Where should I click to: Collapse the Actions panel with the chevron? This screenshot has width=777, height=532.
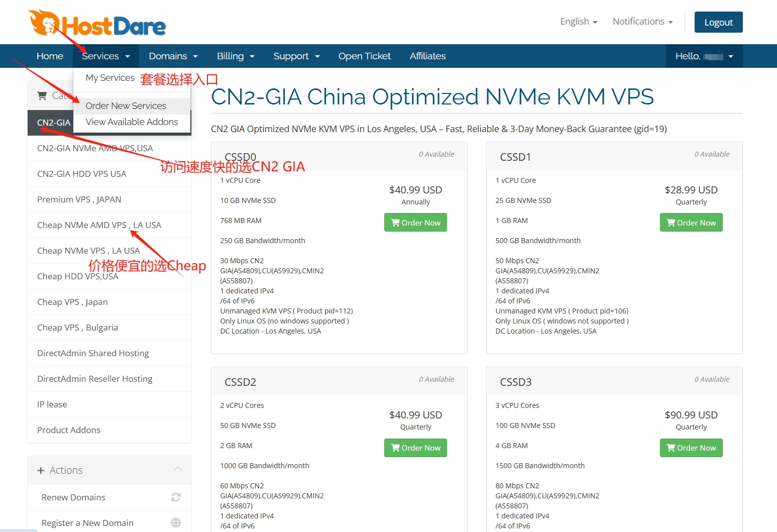point(178,469)
